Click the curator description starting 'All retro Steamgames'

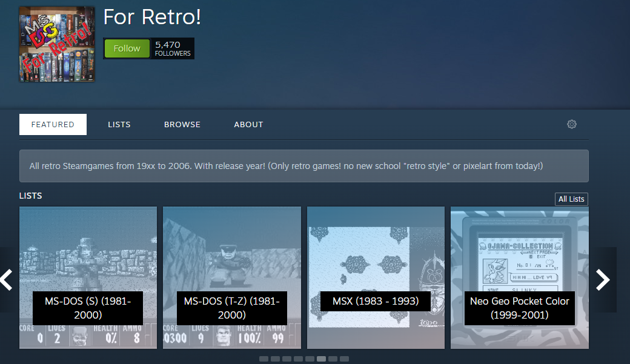click(286, 166)
